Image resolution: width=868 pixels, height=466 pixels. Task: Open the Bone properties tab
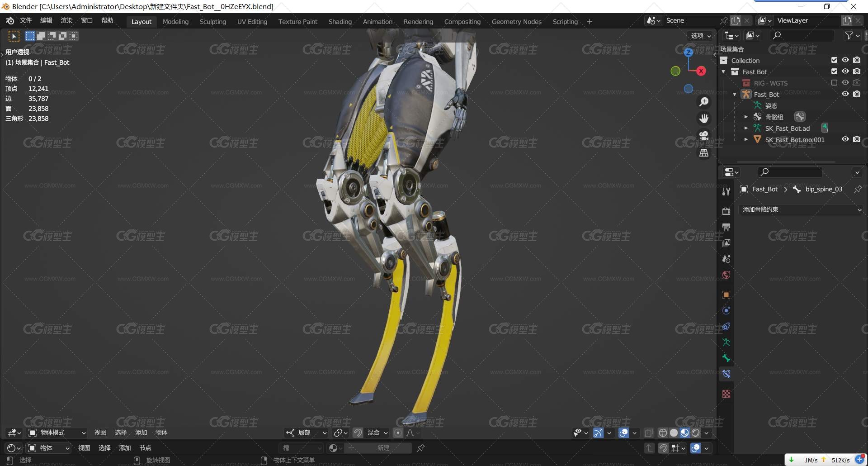click(x=726, y=358)
